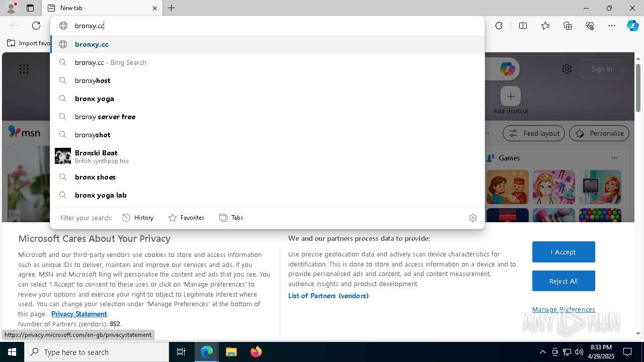Open a new tab with plus button
The image size is (644, 362).
(x=172, y=8)
